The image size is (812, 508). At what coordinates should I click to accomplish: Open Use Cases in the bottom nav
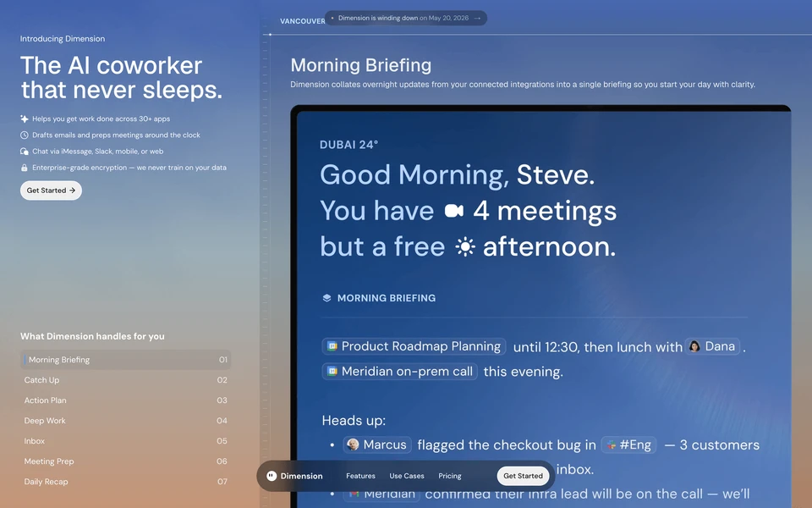pos(407,476)
